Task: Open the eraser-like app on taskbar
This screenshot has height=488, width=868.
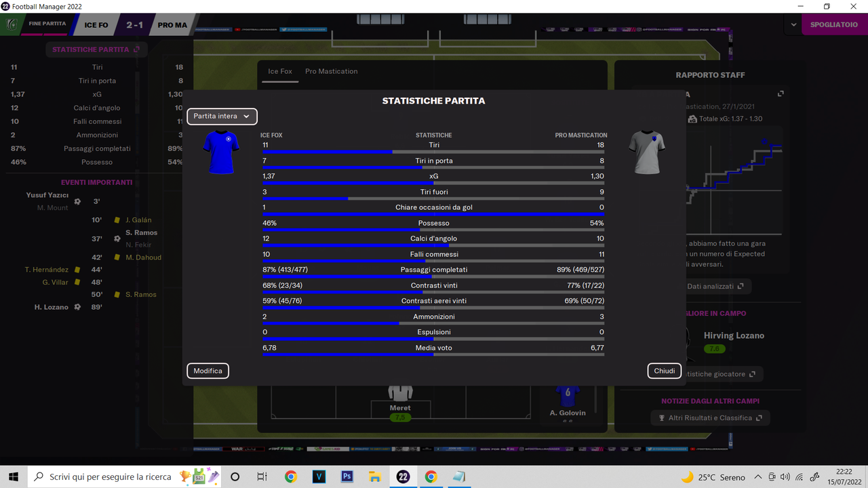Action: (x=459, y=477)
